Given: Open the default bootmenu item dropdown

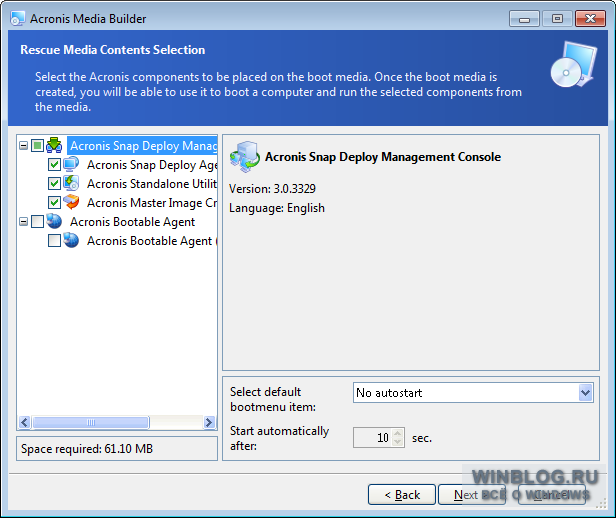Looking at the screenshot, I should pos(585,393).
